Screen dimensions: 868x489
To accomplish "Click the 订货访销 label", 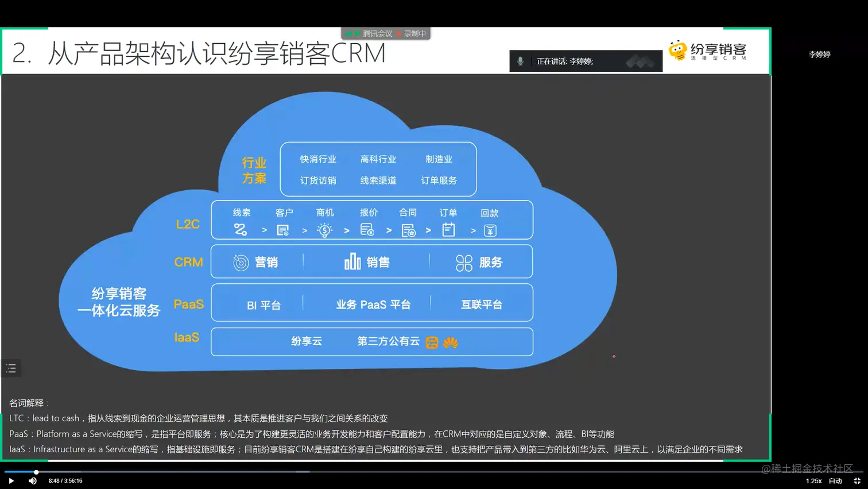I will tap(318, 180).
